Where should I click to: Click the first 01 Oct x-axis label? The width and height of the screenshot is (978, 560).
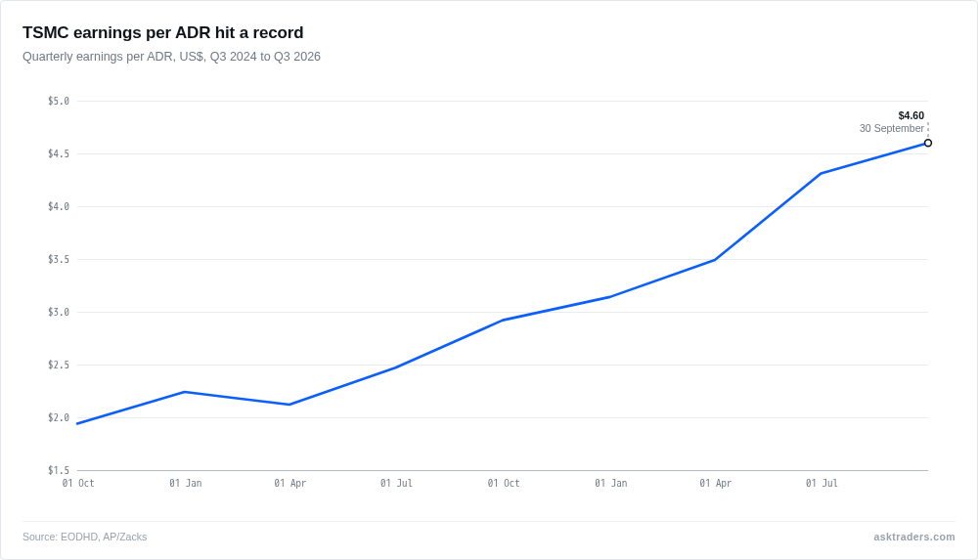click(x=78, y=484)
